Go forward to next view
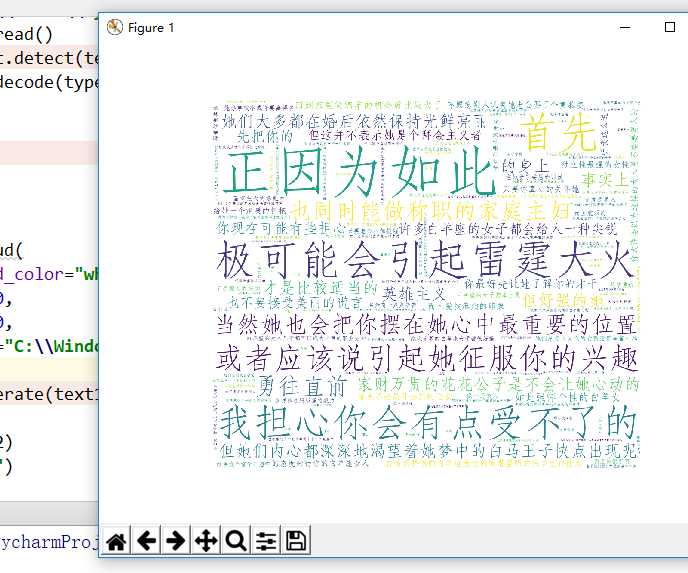The image size is (688, 573). click(176, 541)
